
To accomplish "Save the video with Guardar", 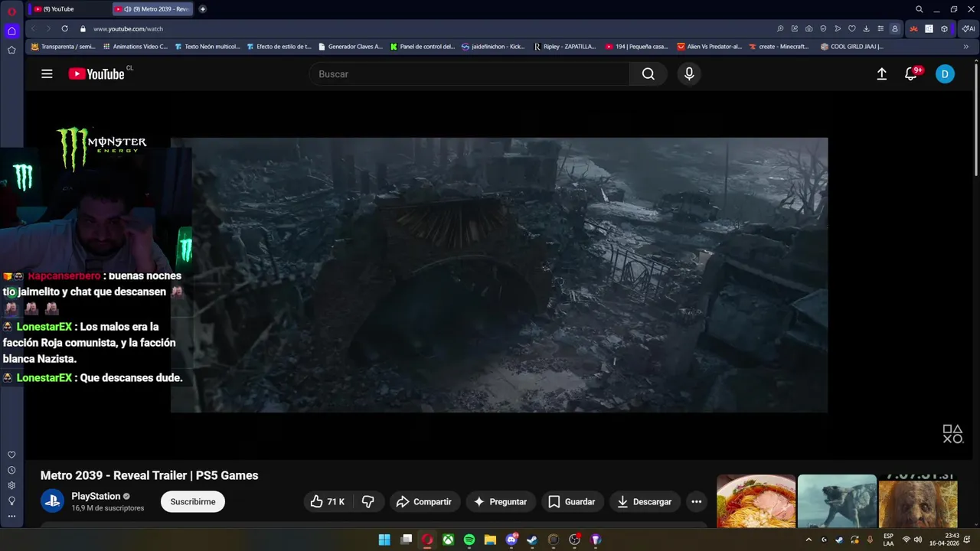I will click(x=572, y=502).
